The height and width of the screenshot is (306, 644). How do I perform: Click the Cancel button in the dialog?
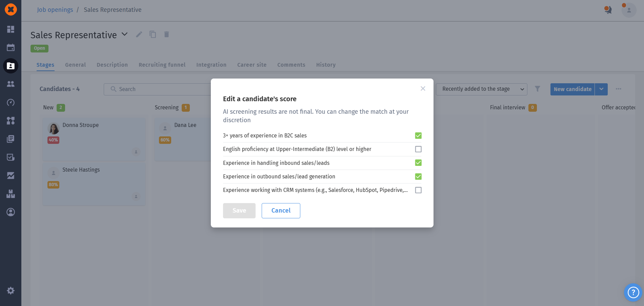(281, 211)
